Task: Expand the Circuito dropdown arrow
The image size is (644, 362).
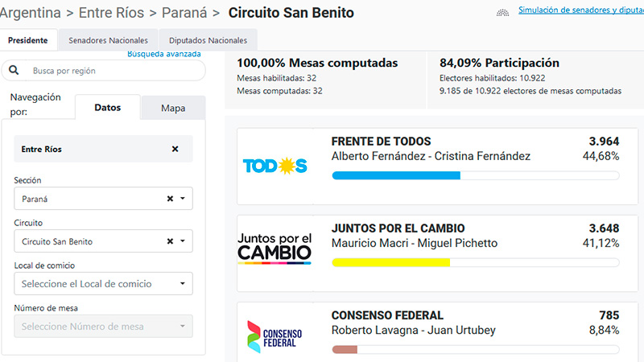Action: [183, 241]
